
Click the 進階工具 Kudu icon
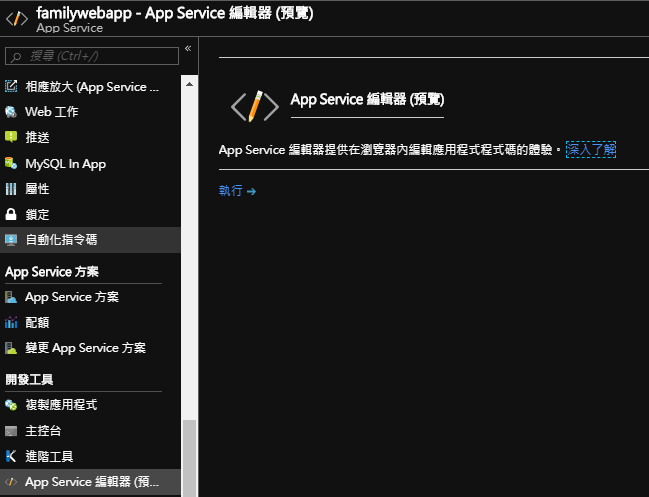click(11, 456)
